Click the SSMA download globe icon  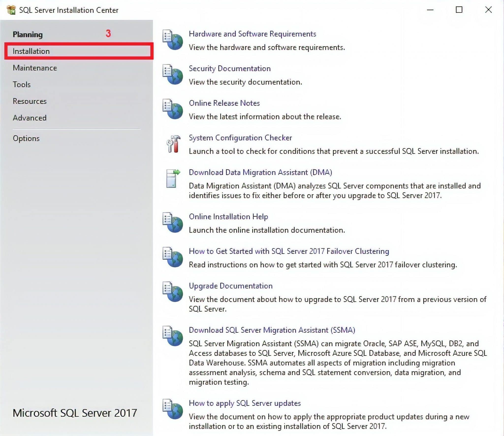[173, 336]
